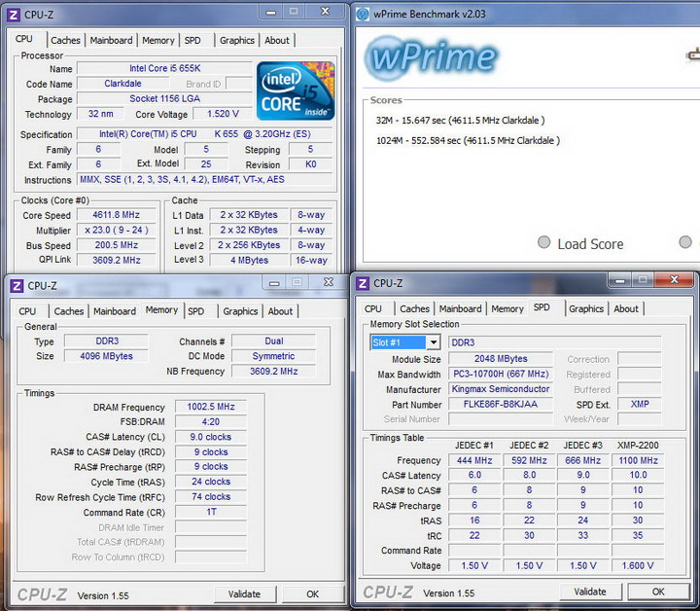Screen dimensions: 700x611
Task: Open Caches tab in the SPD CPU-Z window
Action: 414,308
